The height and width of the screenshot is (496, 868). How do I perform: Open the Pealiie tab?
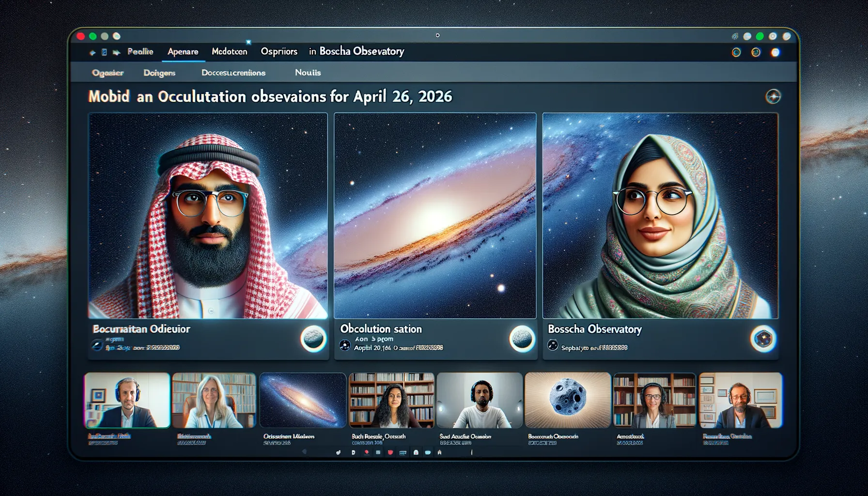click(140, 51)
